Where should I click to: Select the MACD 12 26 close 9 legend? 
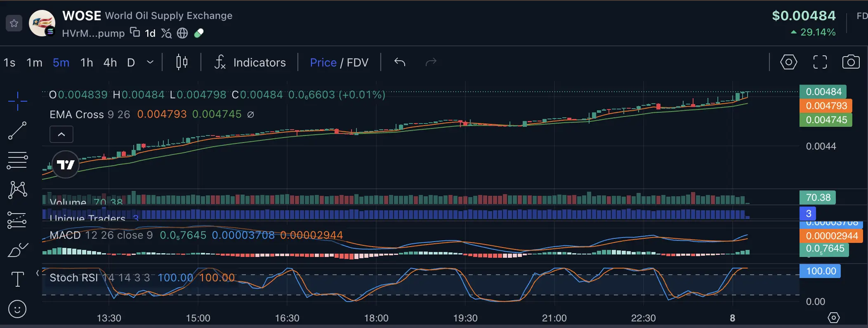[101, 235]
